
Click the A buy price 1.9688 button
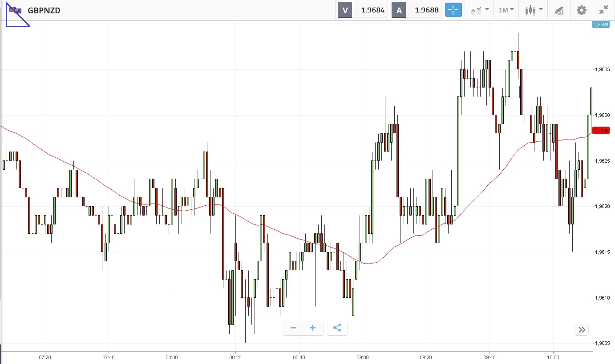point(417,10)
